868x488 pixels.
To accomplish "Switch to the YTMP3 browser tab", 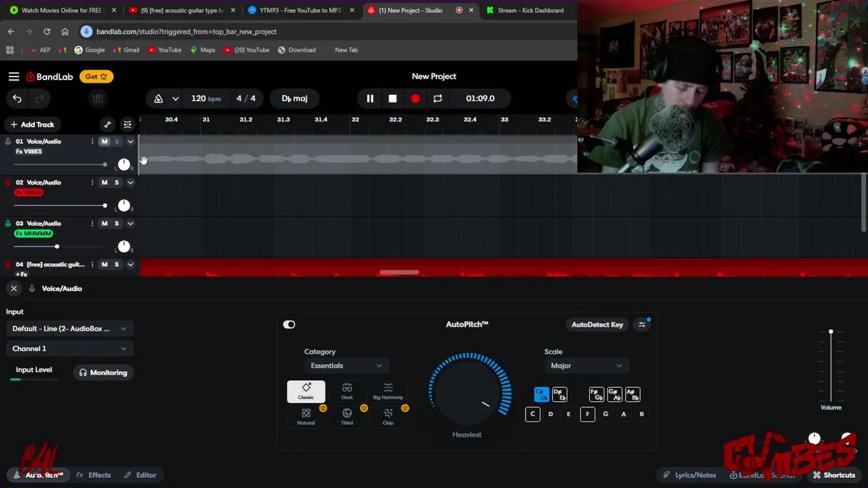I will tap(302, 10).
